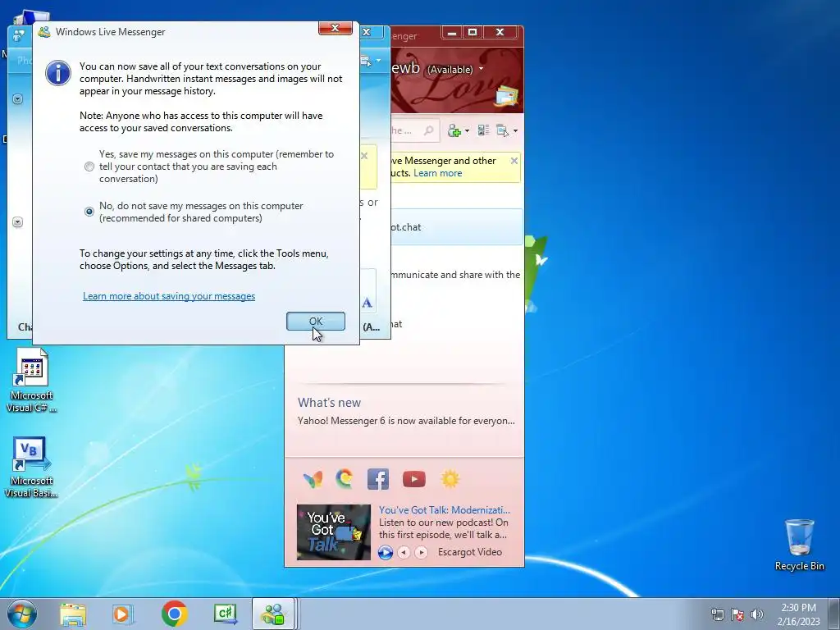840x630 pixels.
Task: Expand the Add a contact dropdown arrow
Action: (467, 130)
